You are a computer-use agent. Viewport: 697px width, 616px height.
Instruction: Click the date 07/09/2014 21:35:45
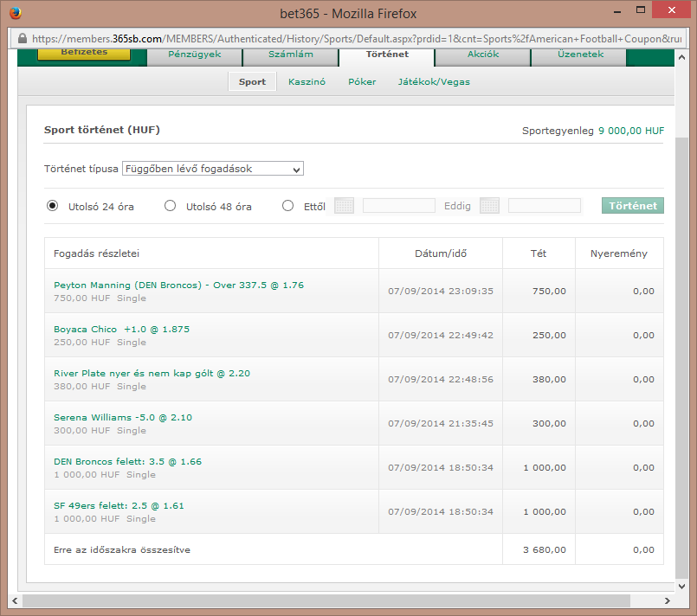coord(441,423)
